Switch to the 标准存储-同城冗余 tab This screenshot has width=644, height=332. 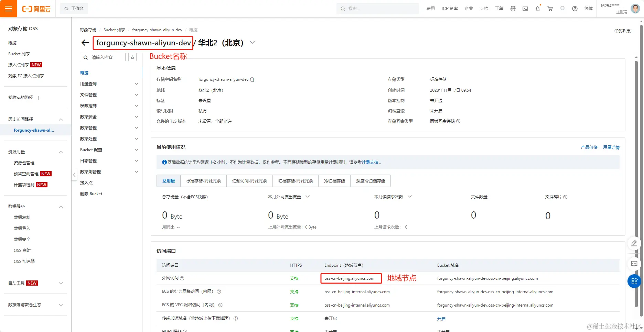click(x=203, y=181)
